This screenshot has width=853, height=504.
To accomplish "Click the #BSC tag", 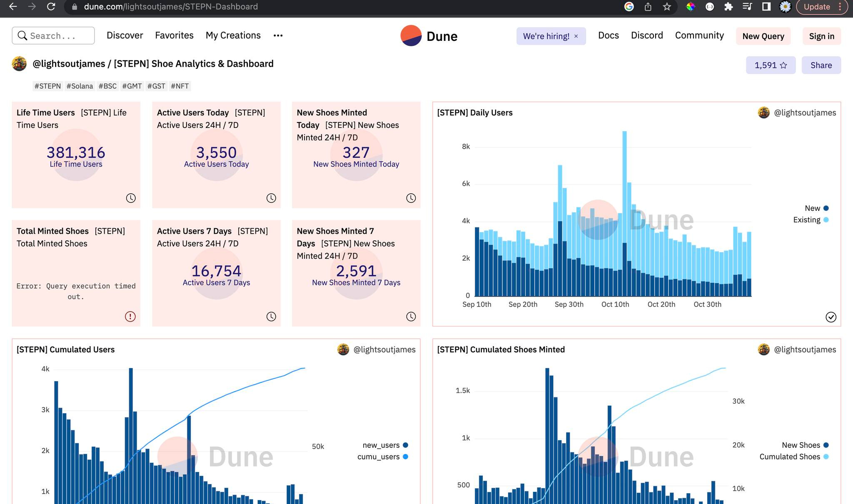I will point(107,86).
